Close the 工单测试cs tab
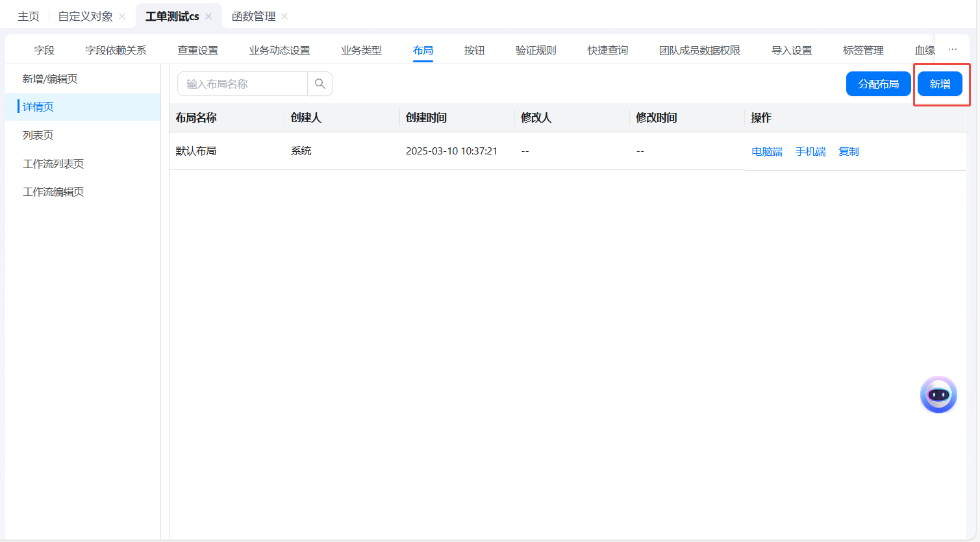The width and height of the screenshot is (980, 542). 208,16
